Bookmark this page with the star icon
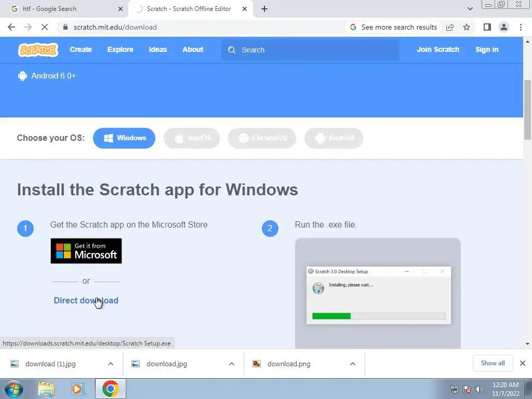The image size is (532, 399). coord(467,27)
